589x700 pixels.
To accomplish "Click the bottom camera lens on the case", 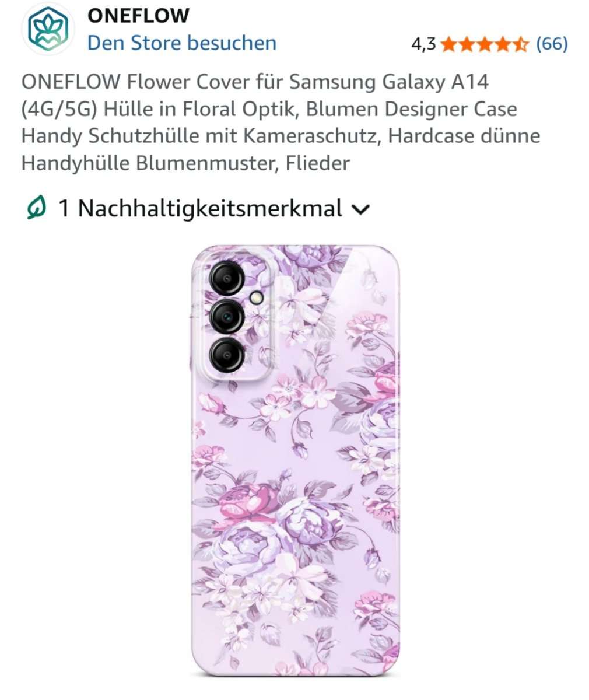I will point(226,355).
